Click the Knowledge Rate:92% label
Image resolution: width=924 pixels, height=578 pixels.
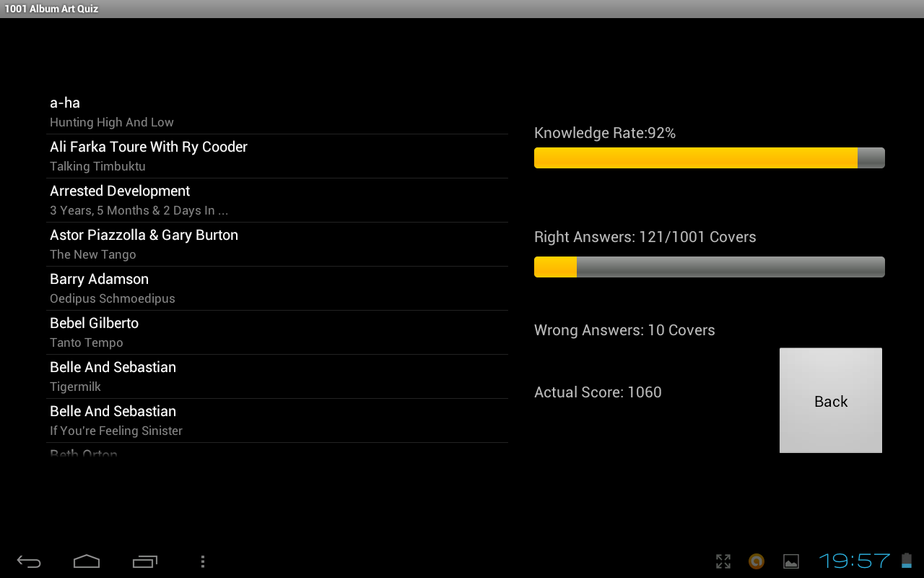point(605,133)
